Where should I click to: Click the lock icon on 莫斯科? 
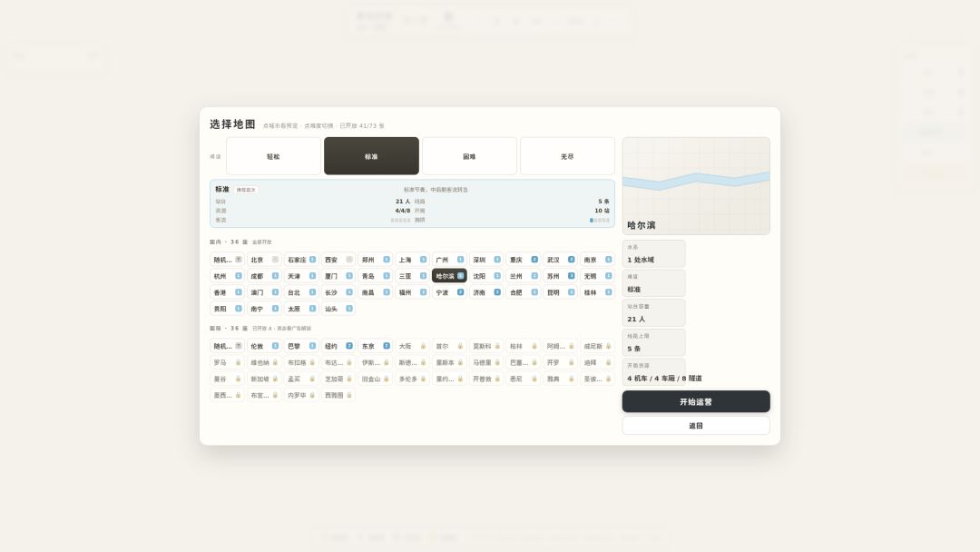pos(497,346)
